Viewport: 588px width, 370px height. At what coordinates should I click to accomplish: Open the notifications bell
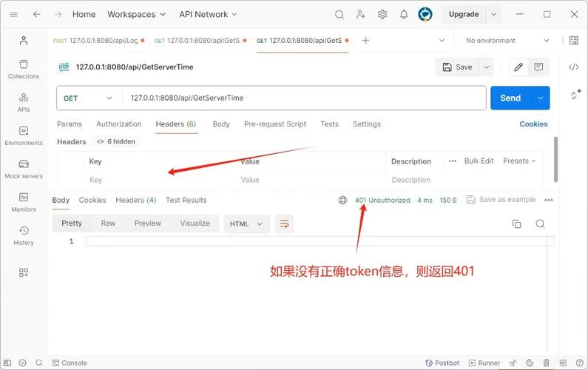point(404,15)
